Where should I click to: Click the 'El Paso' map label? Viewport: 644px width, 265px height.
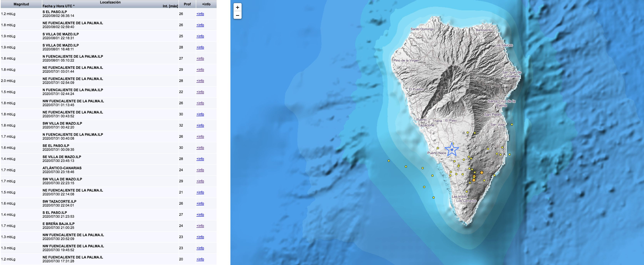(451, 120)
